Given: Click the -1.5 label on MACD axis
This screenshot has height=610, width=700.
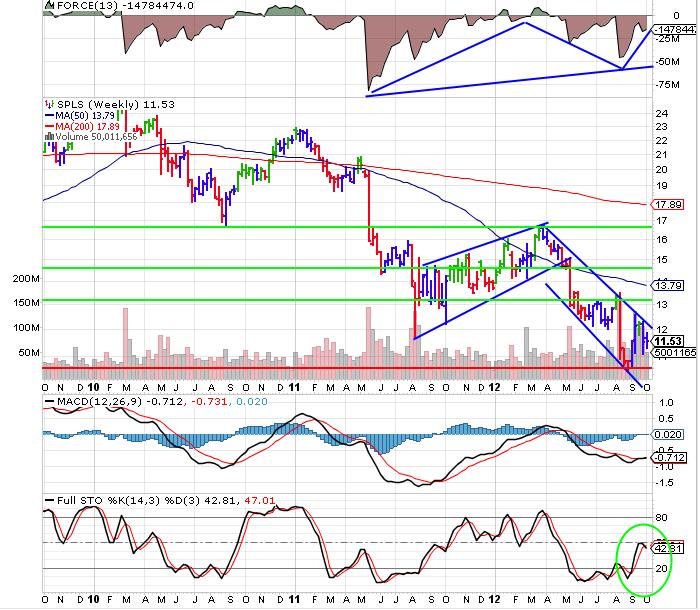Looking at the screenshot, I should (664, 483).
